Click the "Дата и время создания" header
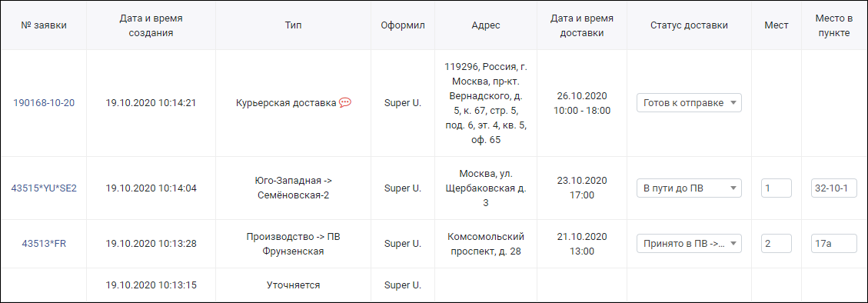This screenshot has width=868, height=303. 151,25
